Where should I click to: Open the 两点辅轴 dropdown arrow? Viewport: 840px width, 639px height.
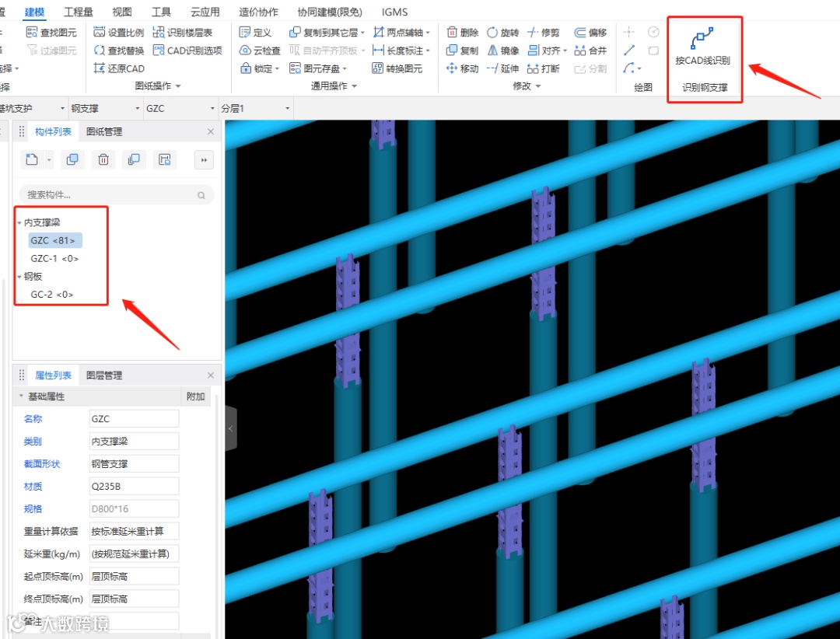click(x=428, y=33)
